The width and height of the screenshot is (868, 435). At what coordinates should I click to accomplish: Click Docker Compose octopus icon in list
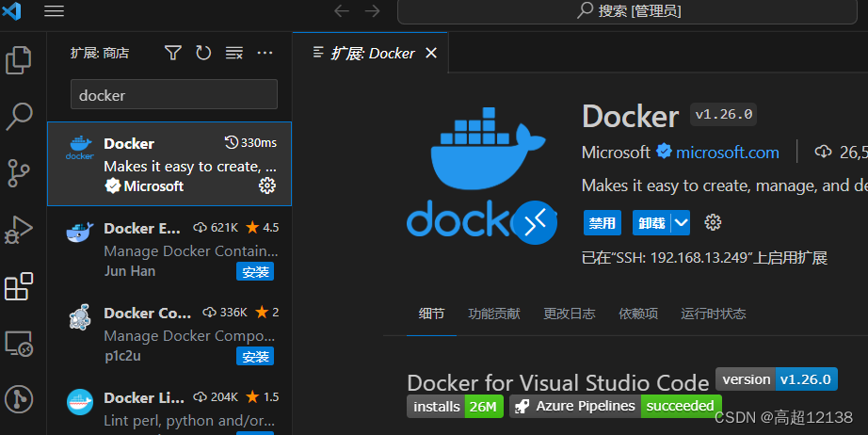tap(80, 317)
